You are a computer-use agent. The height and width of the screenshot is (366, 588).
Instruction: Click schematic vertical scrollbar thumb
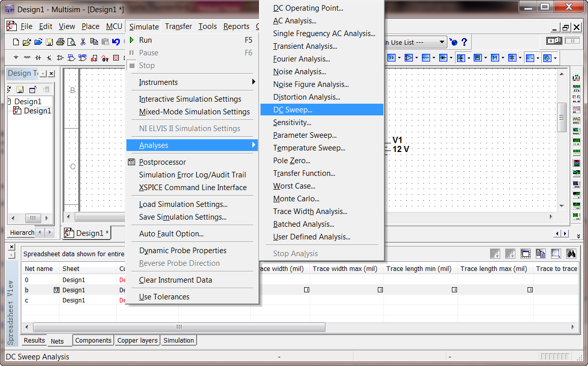pyautogui.click(x=562, y=117)
